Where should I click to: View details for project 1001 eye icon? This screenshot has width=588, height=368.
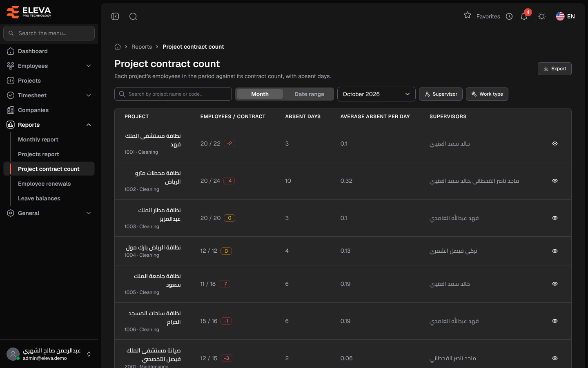click(x=555, y=144)
